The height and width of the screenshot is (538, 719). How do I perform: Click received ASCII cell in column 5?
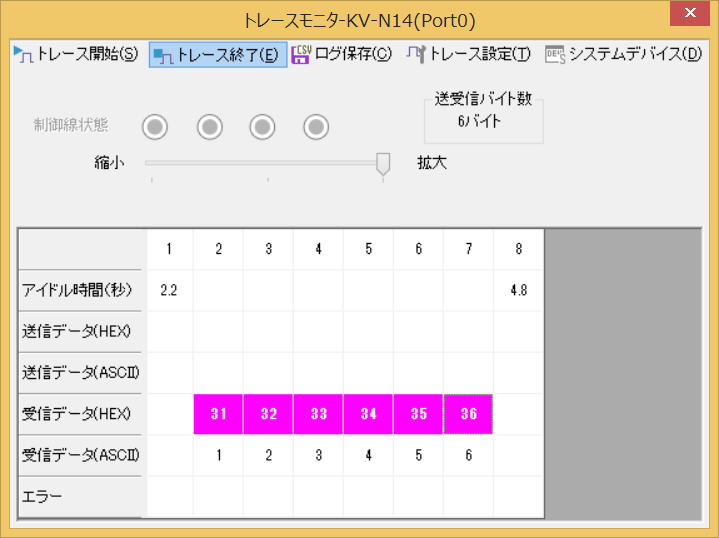pyautogui.click(x=368, y=455)
